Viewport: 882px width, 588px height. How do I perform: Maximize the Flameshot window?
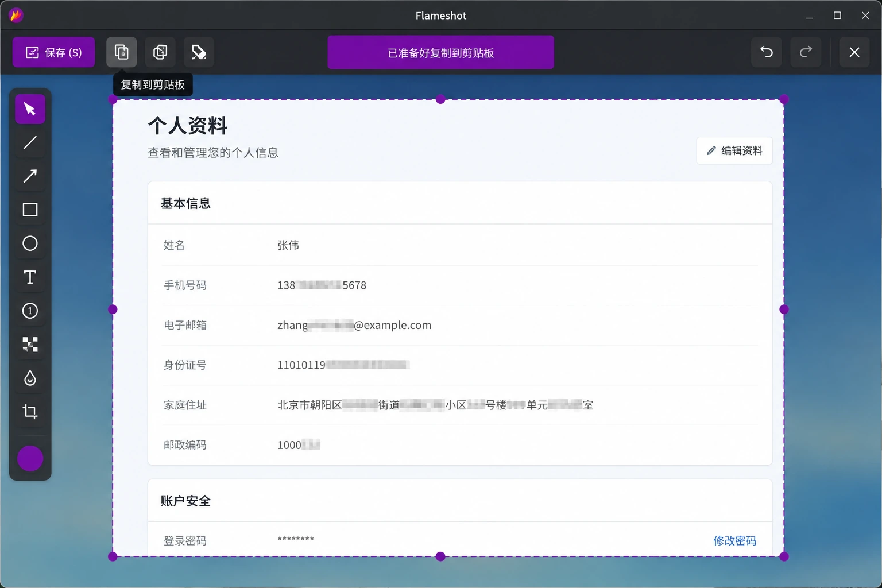(x=837, y=16)
